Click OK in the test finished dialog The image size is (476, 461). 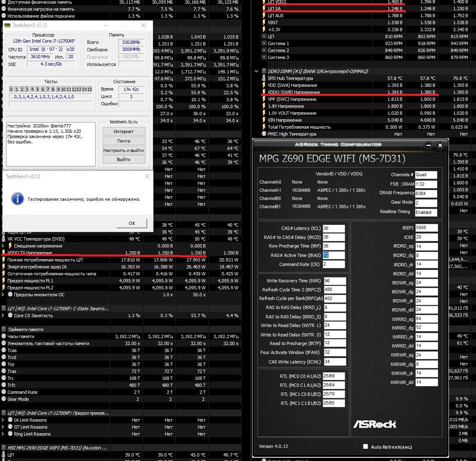[132, 223]
